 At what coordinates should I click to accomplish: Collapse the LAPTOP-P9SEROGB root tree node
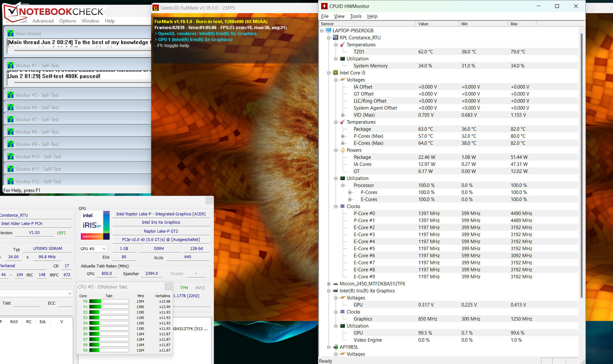(x=322, y=31)
